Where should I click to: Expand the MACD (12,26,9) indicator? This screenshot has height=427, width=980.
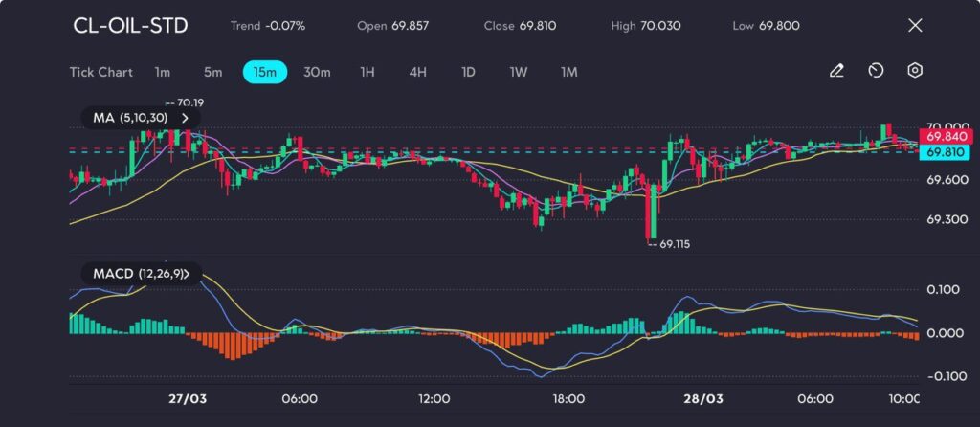coord(141,275)
